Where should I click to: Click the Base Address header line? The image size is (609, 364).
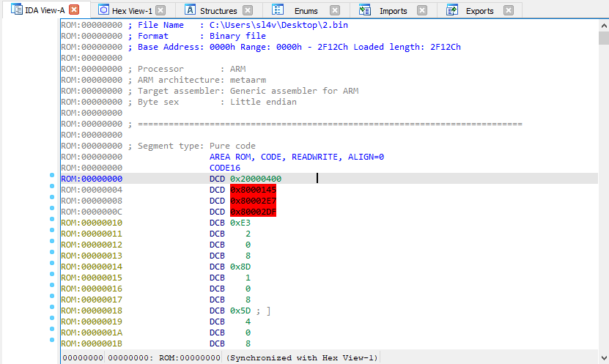coord(295,47)
